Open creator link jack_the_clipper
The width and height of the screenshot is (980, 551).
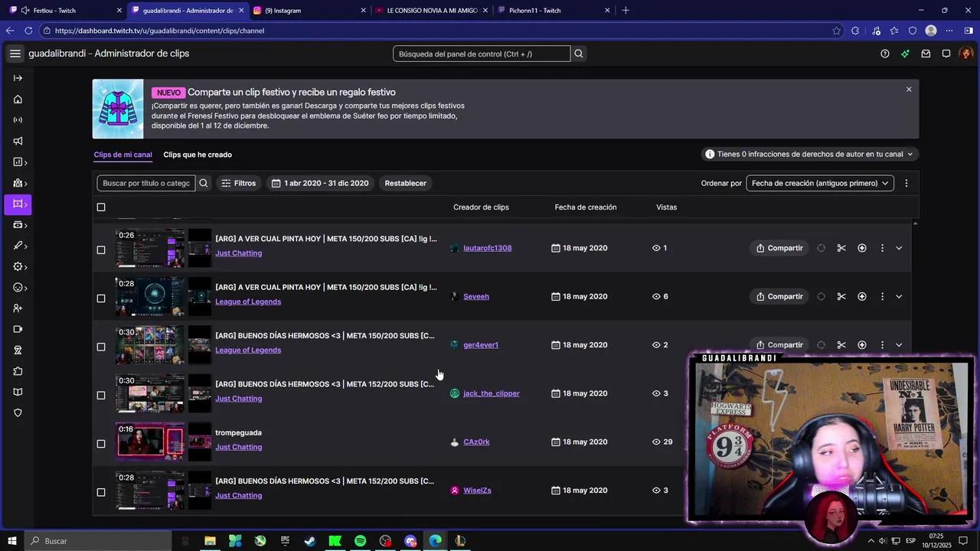click(x=492, y=393)
